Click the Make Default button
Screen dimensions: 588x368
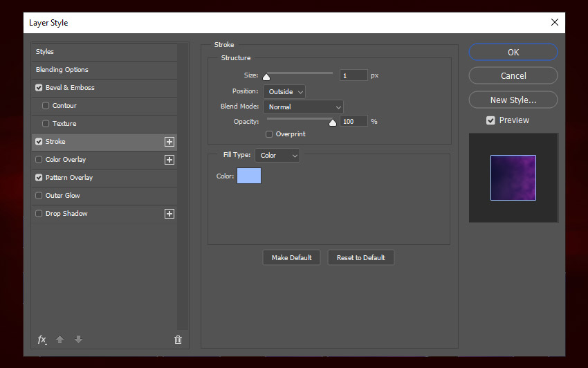coord(291,258)
